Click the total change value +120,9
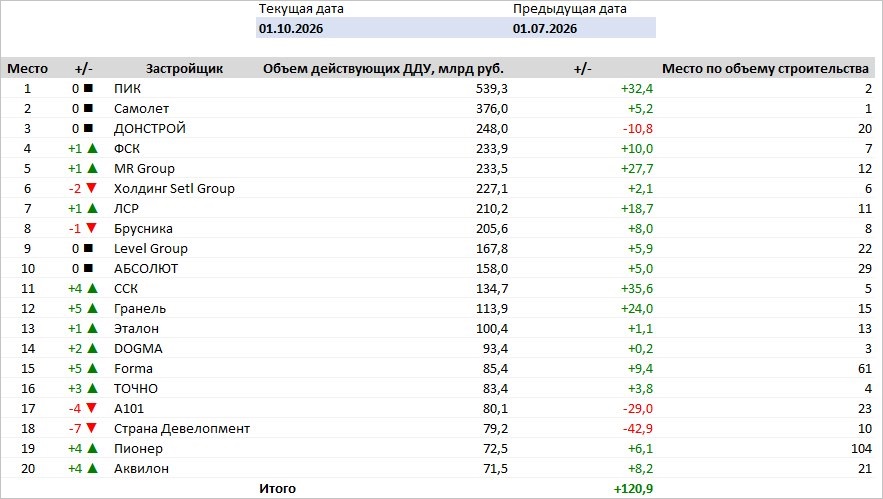This screenshot has width=883, height=499. (633, 488)
